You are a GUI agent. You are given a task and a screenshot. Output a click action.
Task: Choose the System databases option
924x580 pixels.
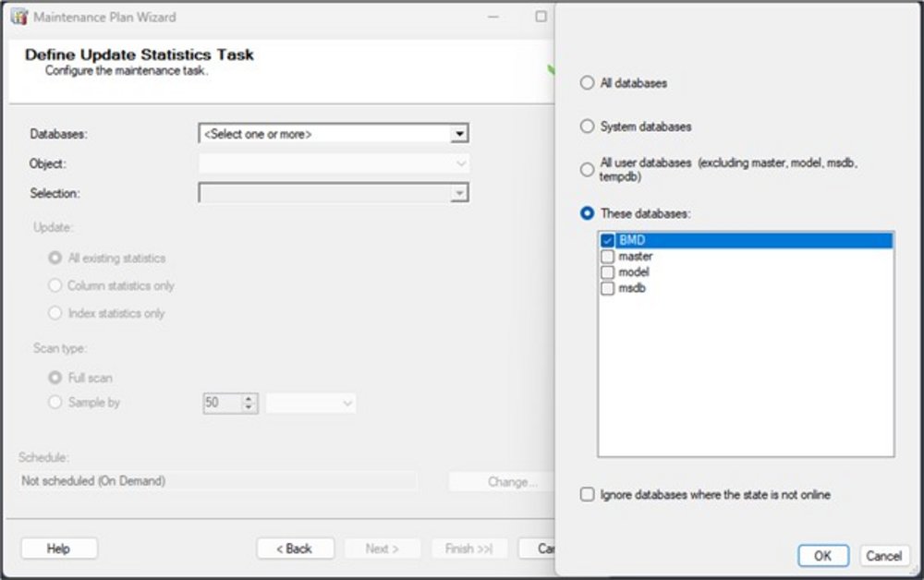pyautogui.click(x=587, y=127)
